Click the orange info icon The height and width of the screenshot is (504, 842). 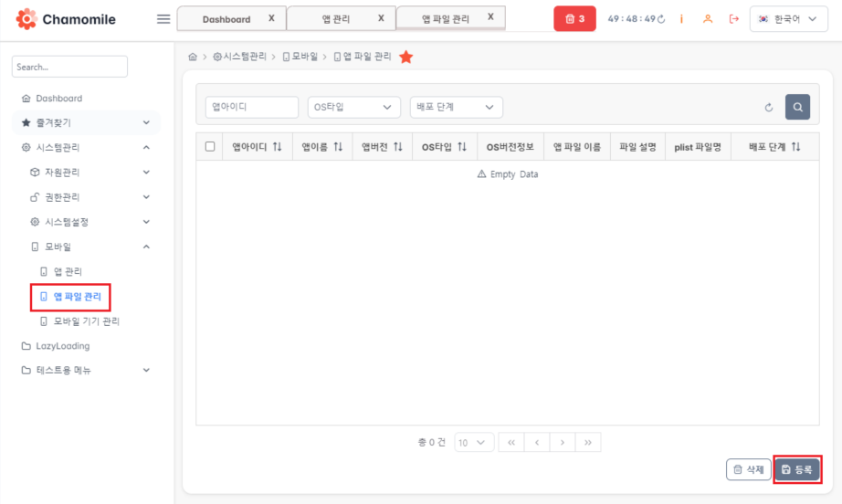682,19
